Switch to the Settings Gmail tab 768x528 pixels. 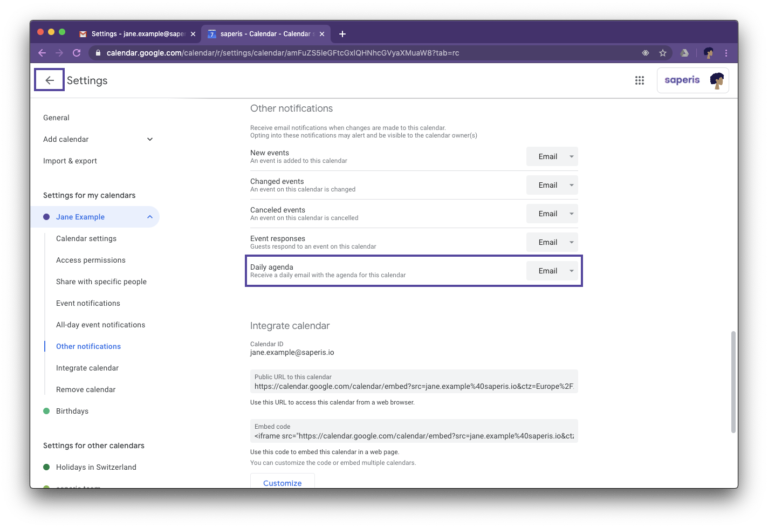(137, 34)
